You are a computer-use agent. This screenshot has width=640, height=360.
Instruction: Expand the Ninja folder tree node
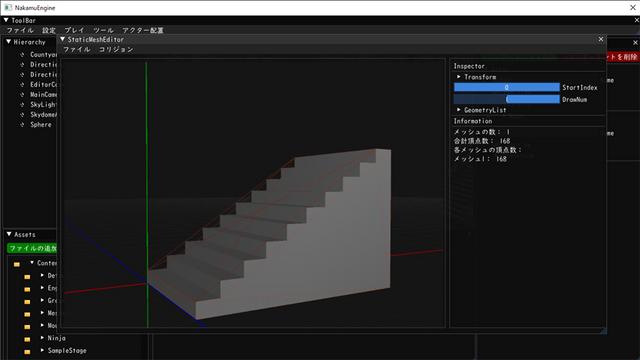point(42,338)
